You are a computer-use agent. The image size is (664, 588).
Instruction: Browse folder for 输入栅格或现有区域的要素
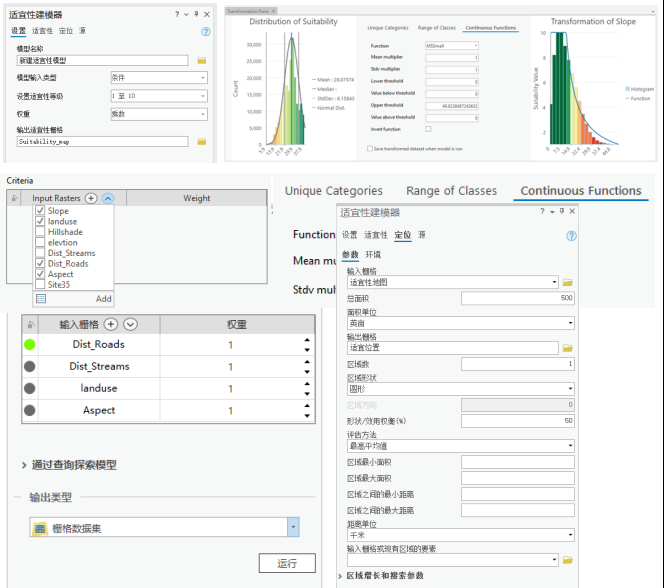[x=567, y=560]
